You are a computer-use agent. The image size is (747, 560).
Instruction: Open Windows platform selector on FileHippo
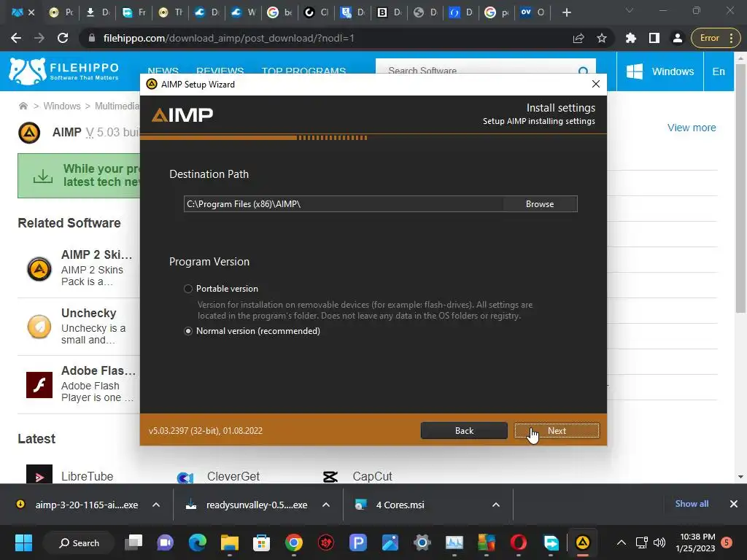click(x=660, y=71)
